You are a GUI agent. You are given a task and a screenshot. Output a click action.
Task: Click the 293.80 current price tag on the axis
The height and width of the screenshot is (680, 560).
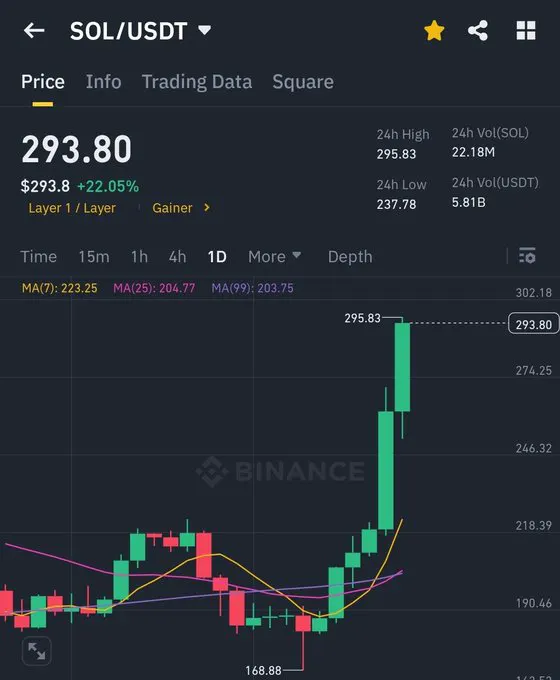point(534,324)
